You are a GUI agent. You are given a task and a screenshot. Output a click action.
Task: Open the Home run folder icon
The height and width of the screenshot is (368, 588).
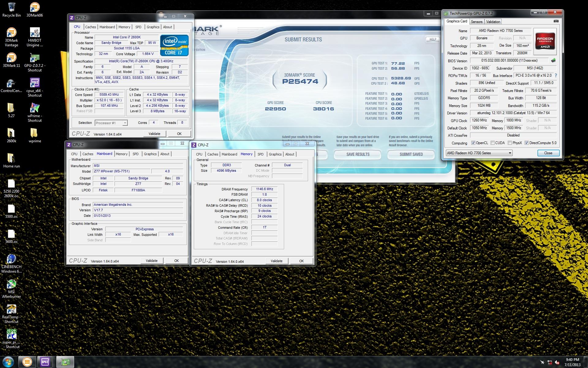coord(12,161)
